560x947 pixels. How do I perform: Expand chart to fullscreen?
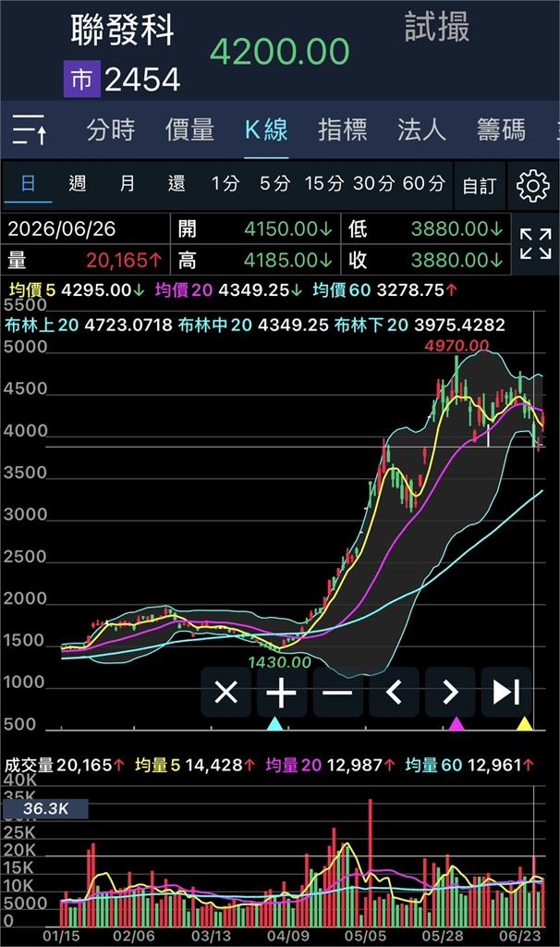(x=535, y=244)
